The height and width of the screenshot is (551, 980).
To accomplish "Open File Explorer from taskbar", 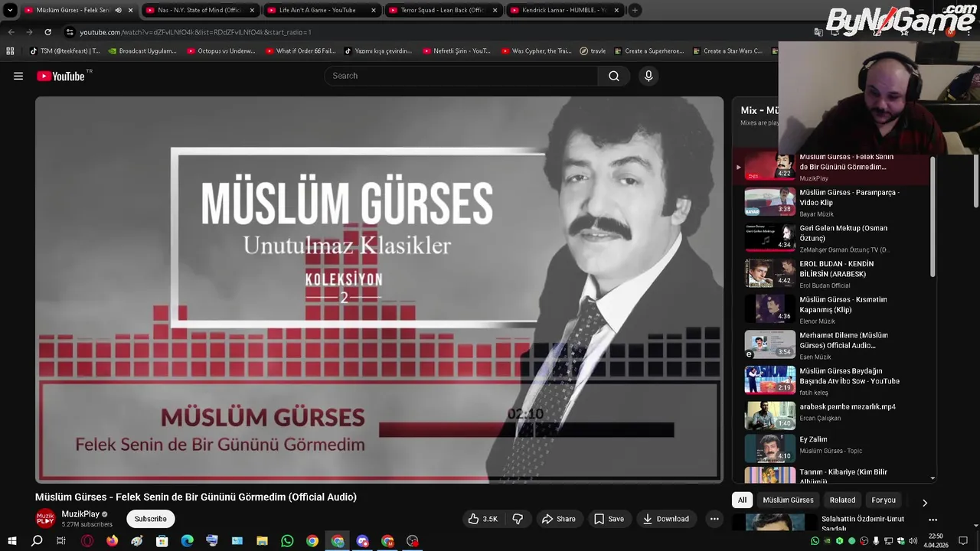I will tap(262, 541).
